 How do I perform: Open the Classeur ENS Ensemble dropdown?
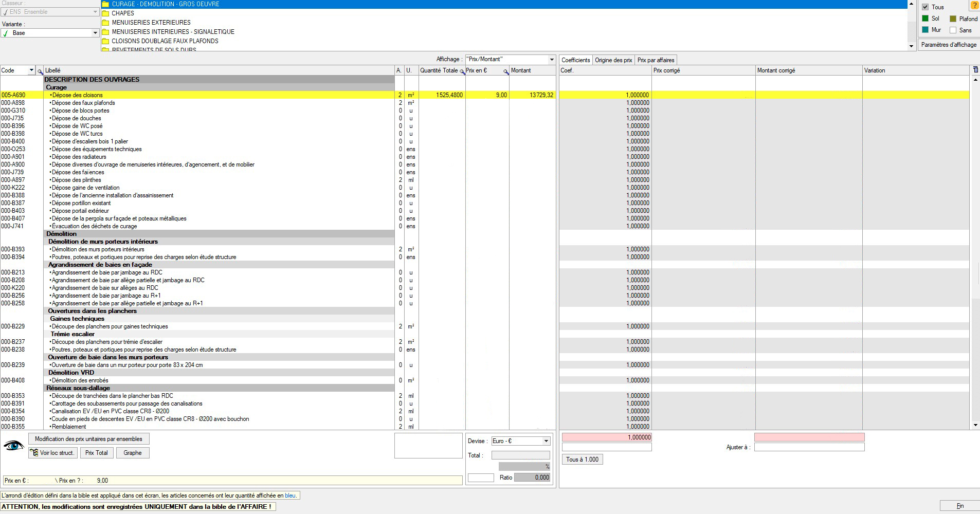tap(95, 12)
